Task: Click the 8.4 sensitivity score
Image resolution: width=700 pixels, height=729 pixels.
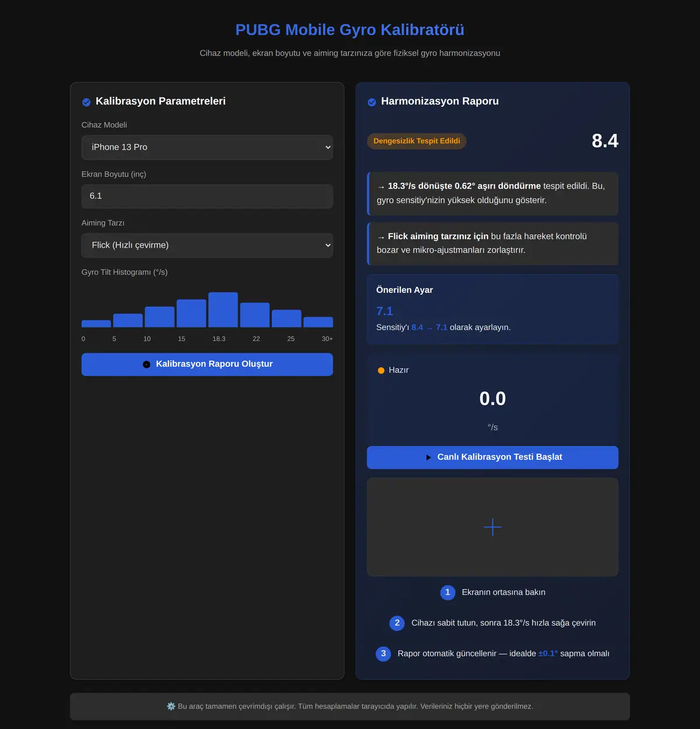Action: tap(605, 141)
